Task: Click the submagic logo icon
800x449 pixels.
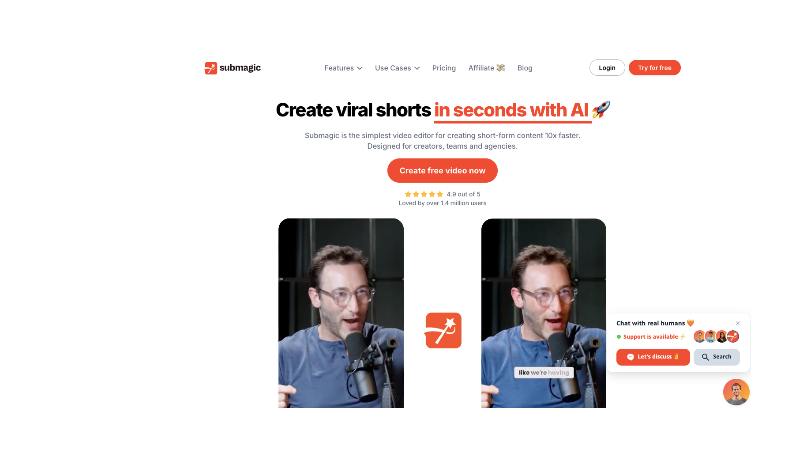Action: [211, 68]
